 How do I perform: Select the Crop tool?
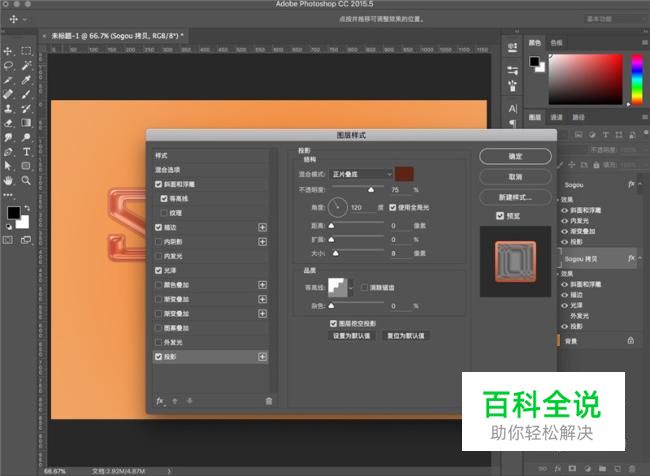8,80
